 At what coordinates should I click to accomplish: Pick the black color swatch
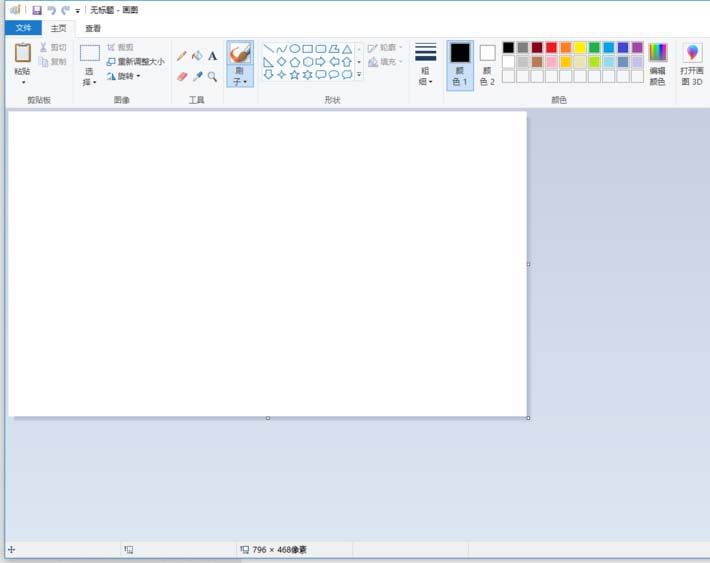click(x=509, y=48)
